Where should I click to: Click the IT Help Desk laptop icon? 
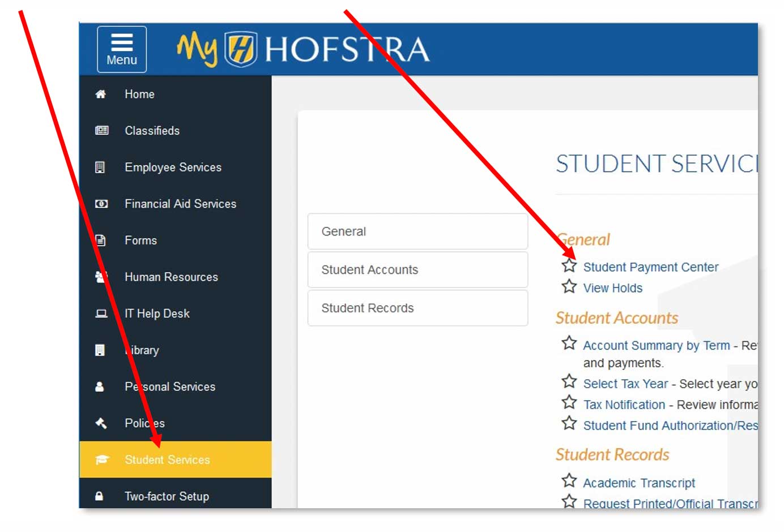point(101,314)
